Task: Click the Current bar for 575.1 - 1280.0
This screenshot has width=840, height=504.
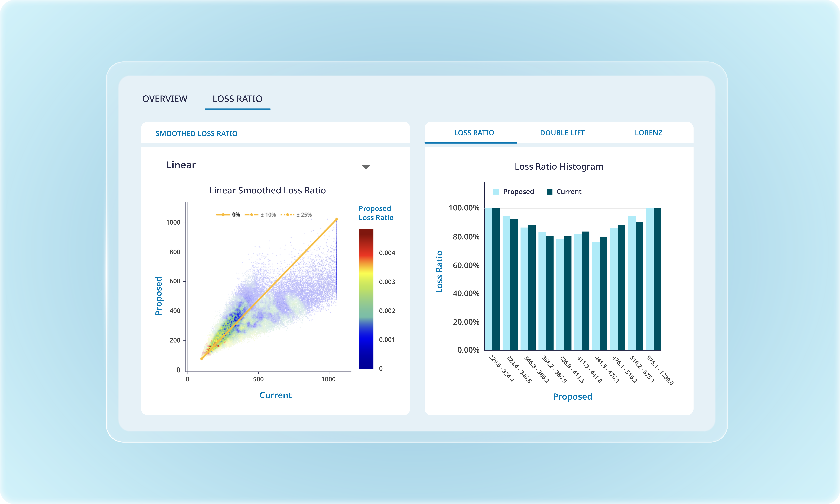Action: click(657, 279)
